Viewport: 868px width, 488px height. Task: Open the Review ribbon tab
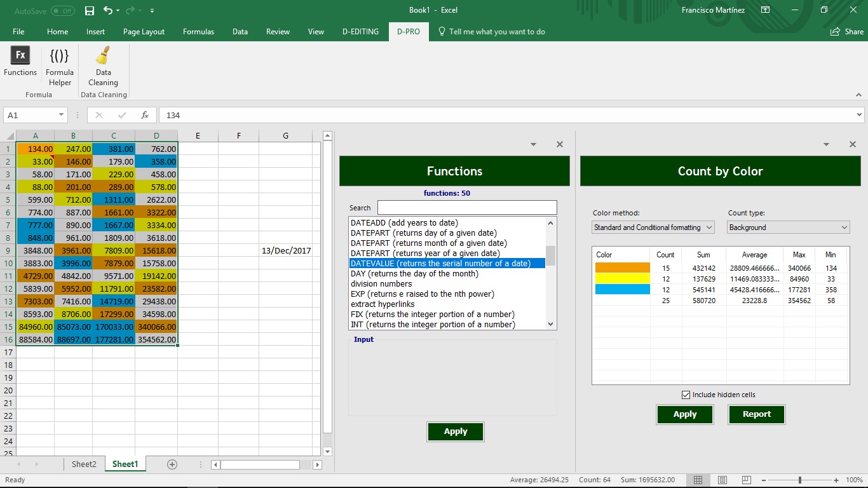278,30
